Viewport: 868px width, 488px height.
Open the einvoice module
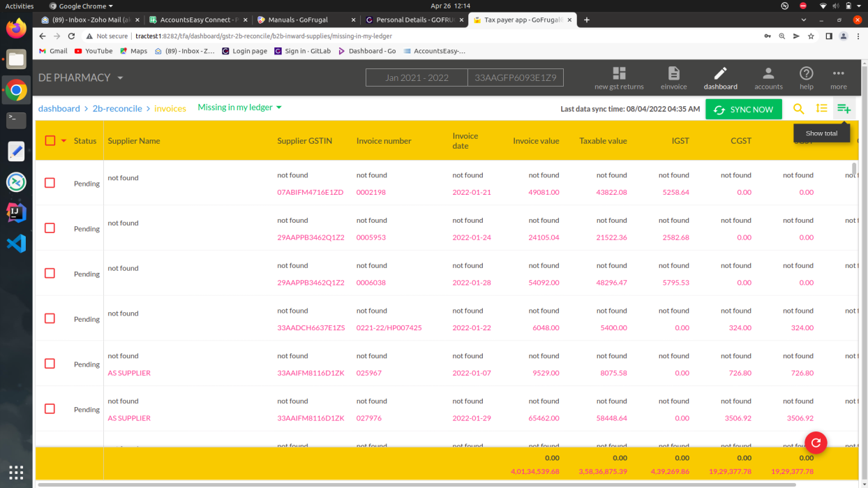(x=673, y=78)
